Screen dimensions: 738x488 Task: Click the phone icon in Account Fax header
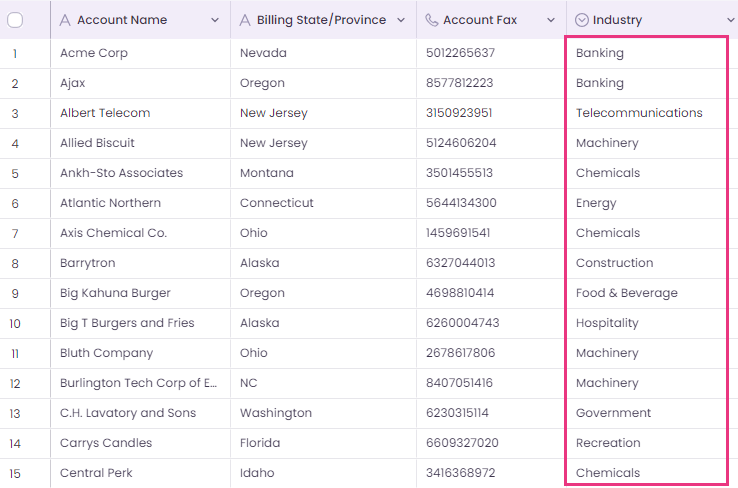pyautogui.click(x=431, y=20)
